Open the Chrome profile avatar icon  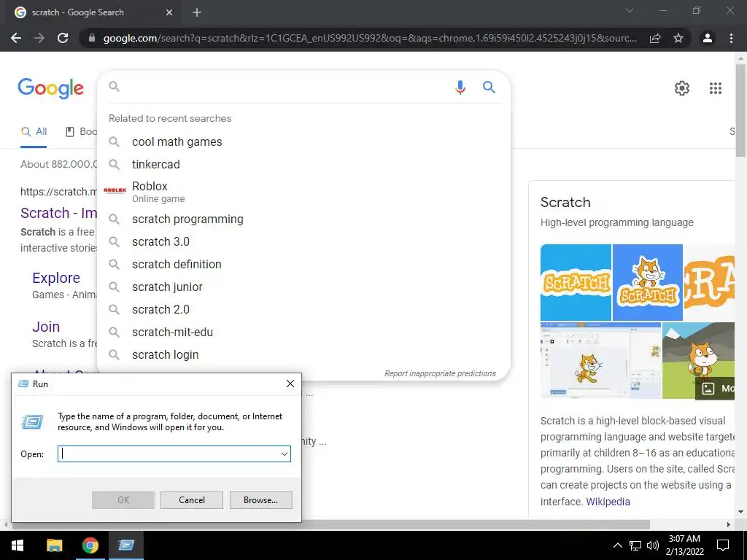[x=708, y=38]
